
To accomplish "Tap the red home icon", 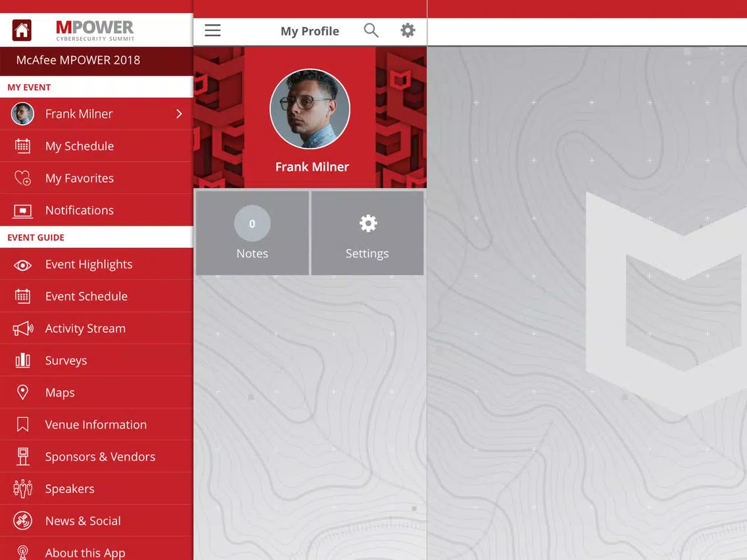I will [x=22, y=30].
